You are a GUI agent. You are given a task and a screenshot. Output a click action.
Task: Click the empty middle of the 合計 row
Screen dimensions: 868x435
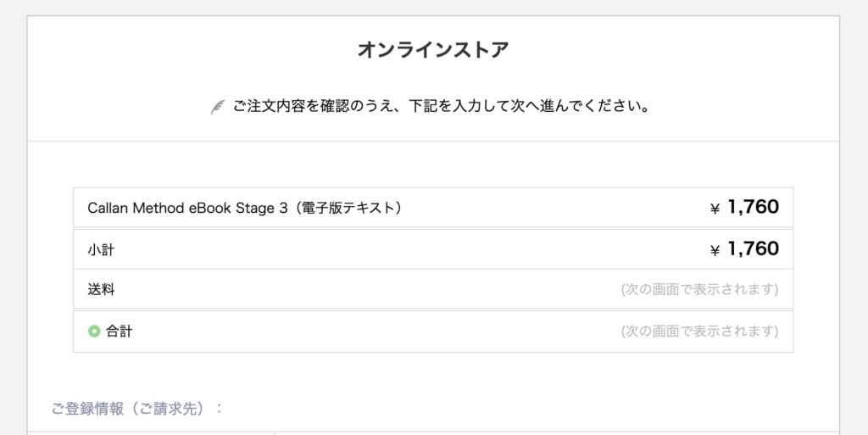pos(376,331)
